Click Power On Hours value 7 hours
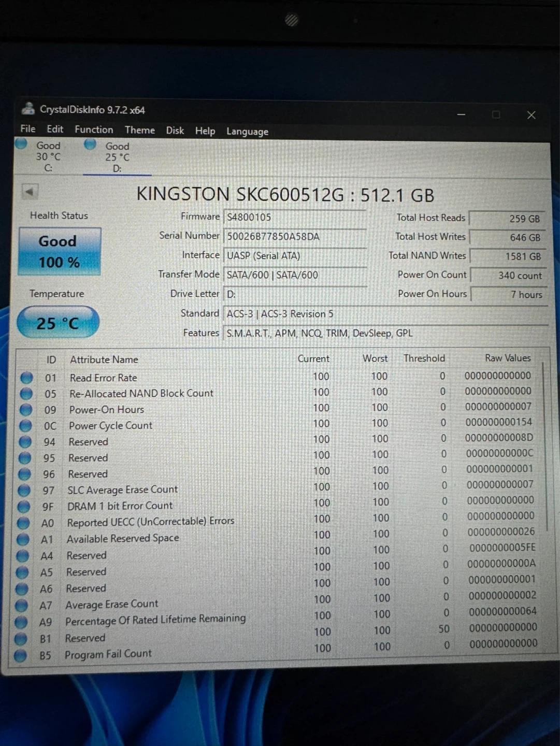 pos(508,294)
